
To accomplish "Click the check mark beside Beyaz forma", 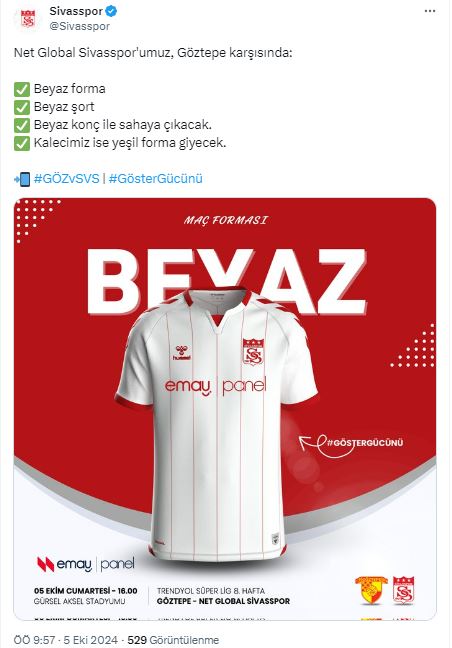I will [22, 89].
